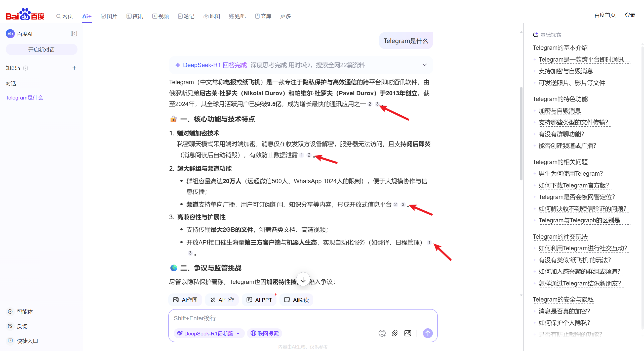Click the message input field
The width and height of the screenshot is (644, 351).
303,318
